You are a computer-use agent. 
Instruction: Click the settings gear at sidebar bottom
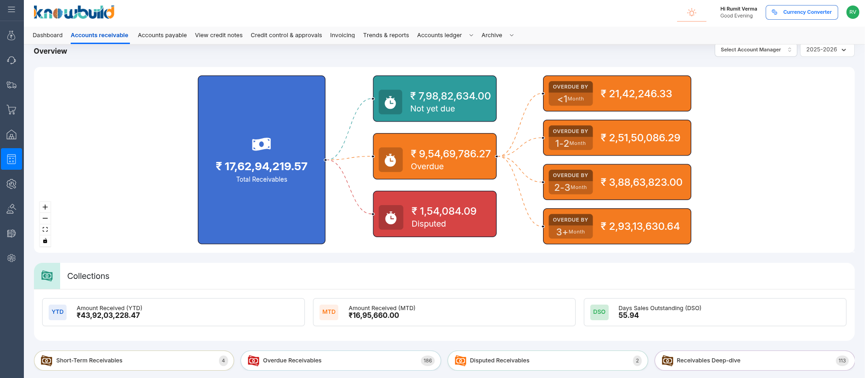pyautogui.click(x=11, y=258)
